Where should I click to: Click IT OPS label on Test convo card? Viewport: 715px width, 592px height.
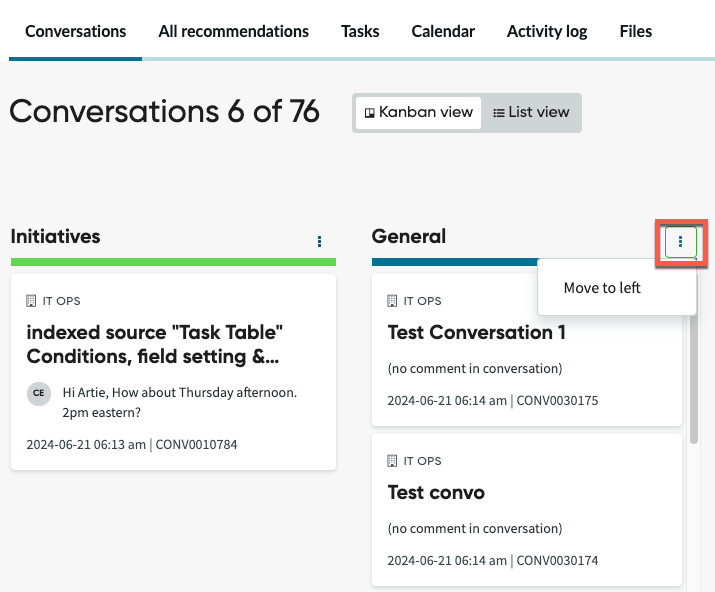422,461
